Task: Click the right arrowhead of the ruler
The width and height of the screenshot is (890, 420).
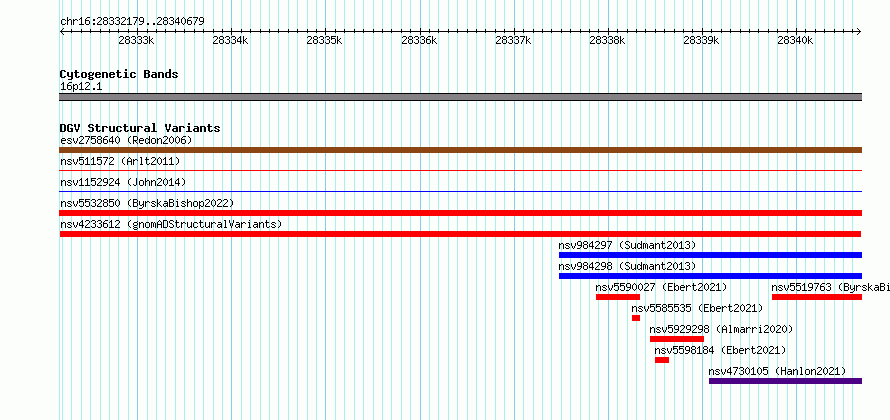Action: [859, 32]
